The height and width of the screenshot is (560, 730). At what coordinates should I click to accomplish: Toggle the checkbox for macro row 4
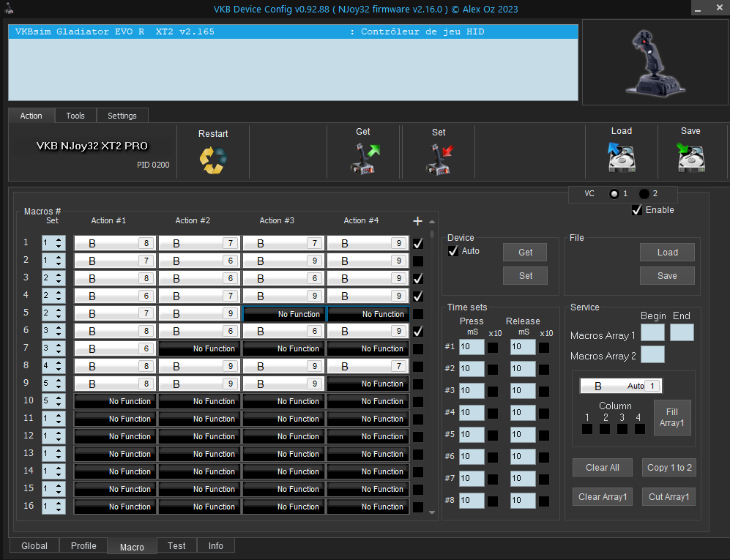[418, 296]
